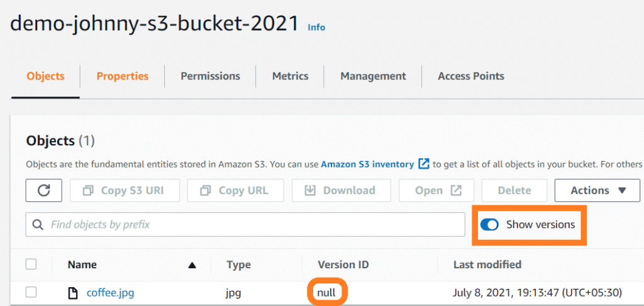Click the search magnifier icon
Viewport: 644px width, 306px height.
38,225
